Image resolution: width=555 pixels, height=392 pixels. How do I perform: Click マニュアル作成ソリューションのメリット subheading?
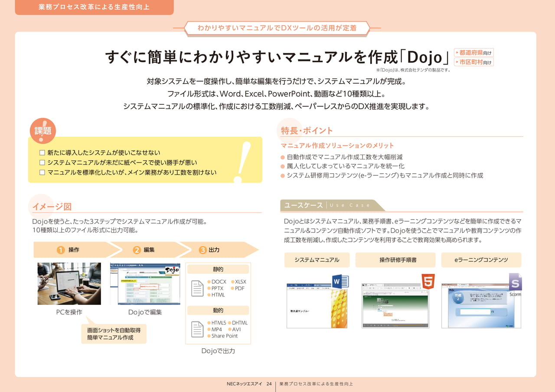337,146
